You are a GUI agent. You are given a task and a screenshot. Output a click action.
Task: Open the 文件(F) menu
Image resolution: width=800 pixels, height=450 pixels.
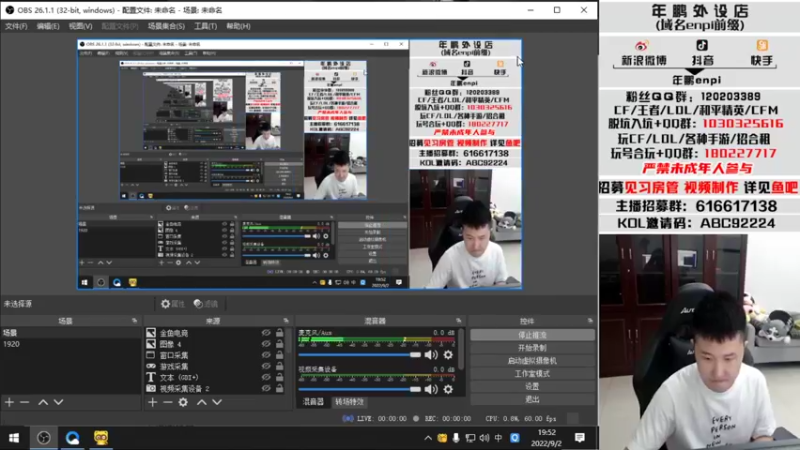coord(16,26)
